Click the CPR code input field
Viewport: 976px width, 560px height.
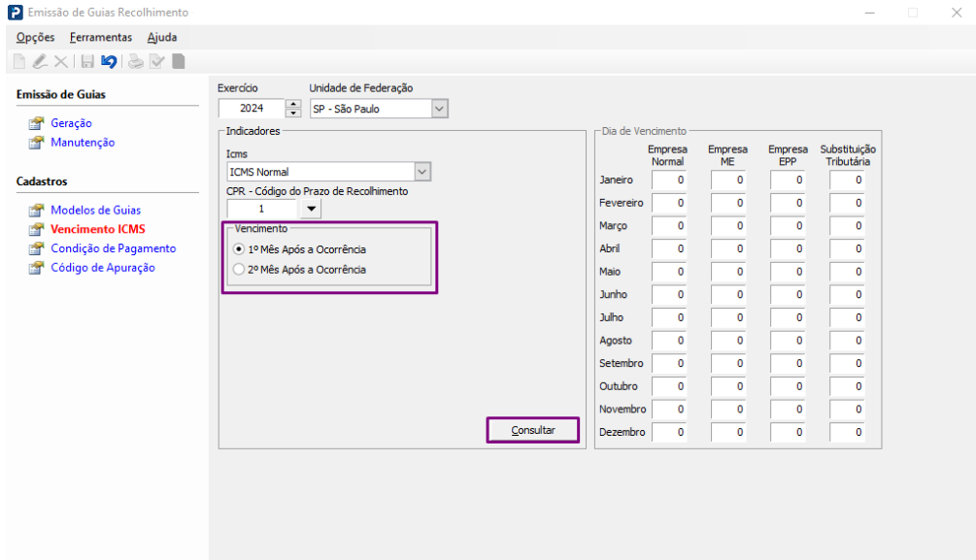[x=261, y=209]
